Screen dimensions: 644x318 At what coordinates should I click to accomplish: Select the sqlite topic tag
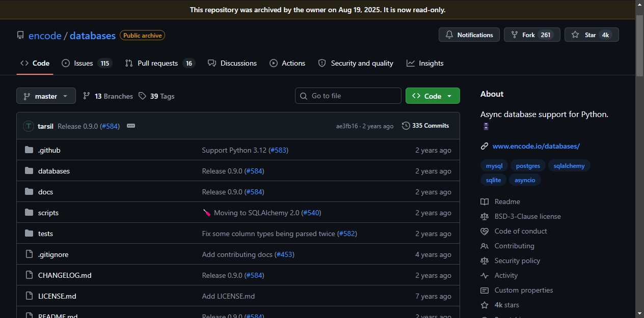tap(493, 180)
